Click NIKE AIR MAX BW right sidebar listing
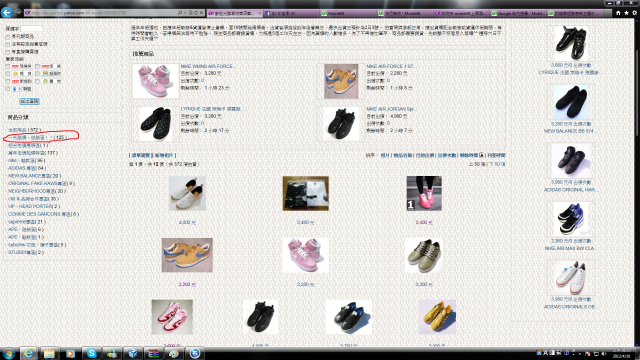The width and height of the screenshot is (640, 360). pyautogui.click(x=570, y=248)
